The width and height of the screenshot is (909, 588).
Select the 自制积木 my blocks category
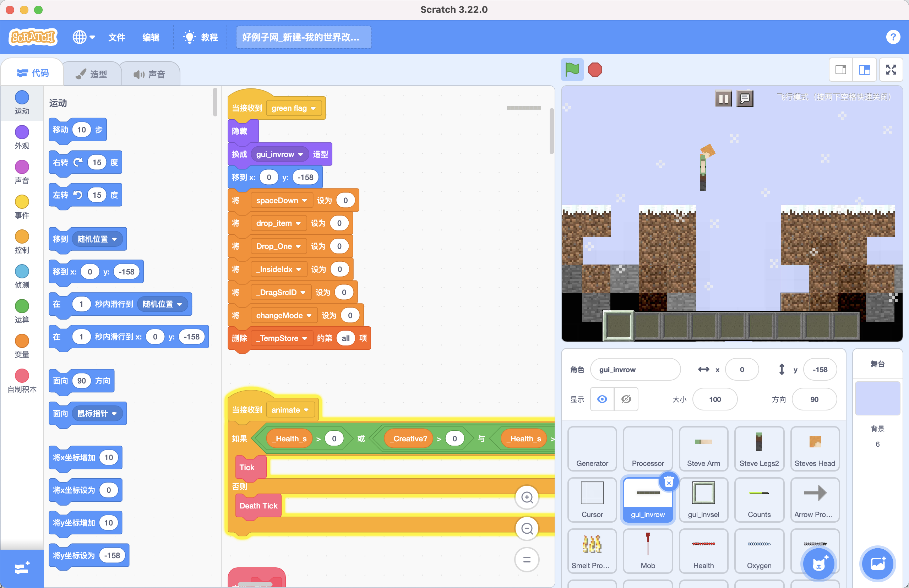(22, 381)
